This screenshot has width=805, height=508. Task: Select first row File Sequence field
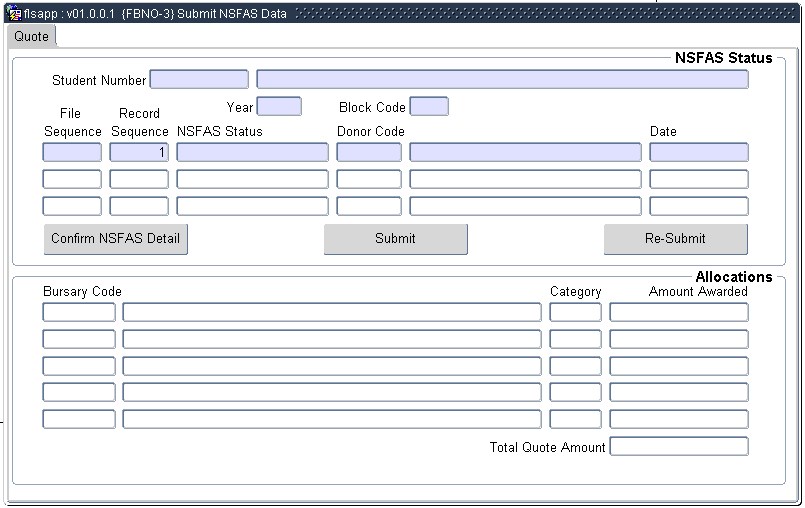point(72,153)
